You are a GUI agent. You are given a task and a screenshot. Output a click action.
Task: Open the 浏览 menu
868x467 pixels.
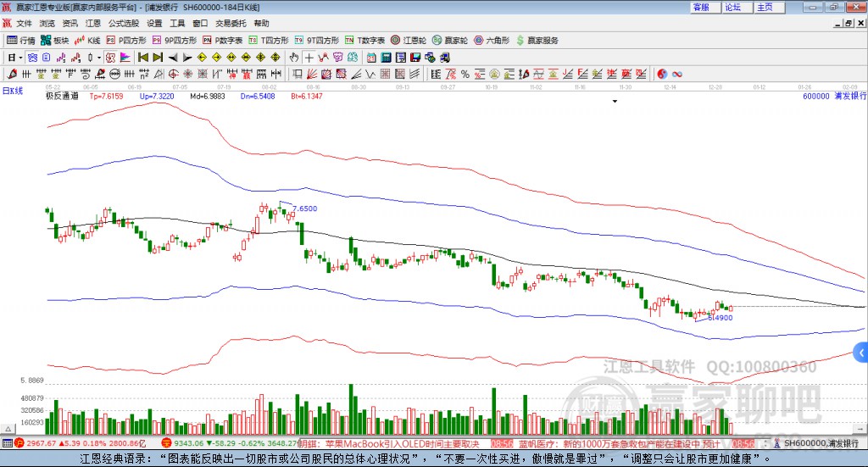pyautogui.click(x=47, y=23)
